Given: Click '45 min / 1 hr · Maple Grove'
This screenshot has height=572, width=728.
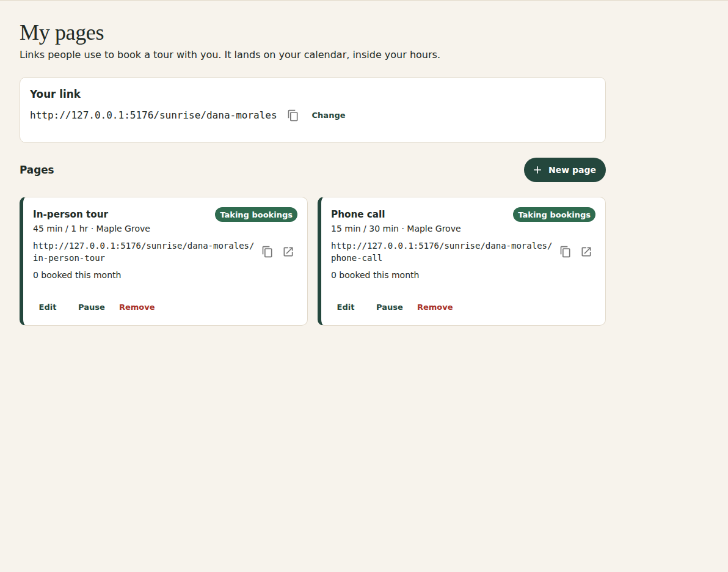Looking at the screenshot, I should tap(92, 229).
